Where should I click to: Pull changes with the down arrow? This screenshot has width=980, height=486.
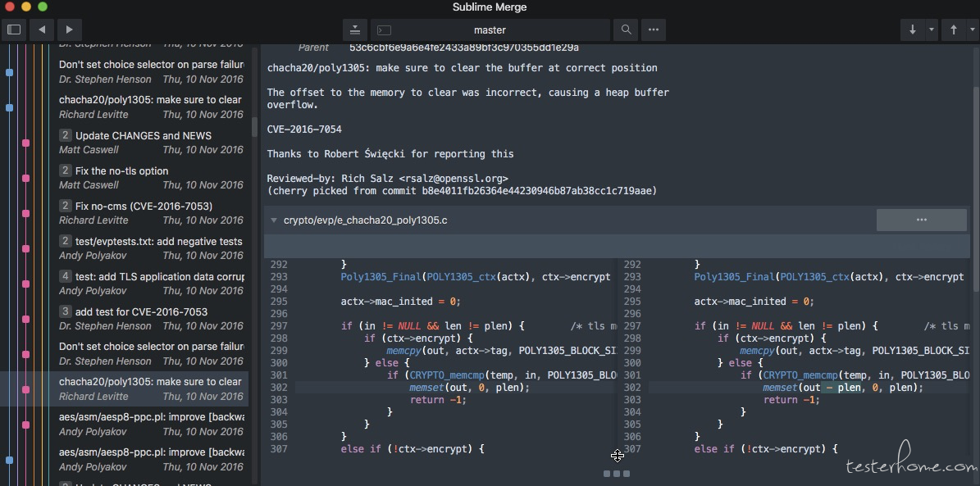[x=913, y=30]
